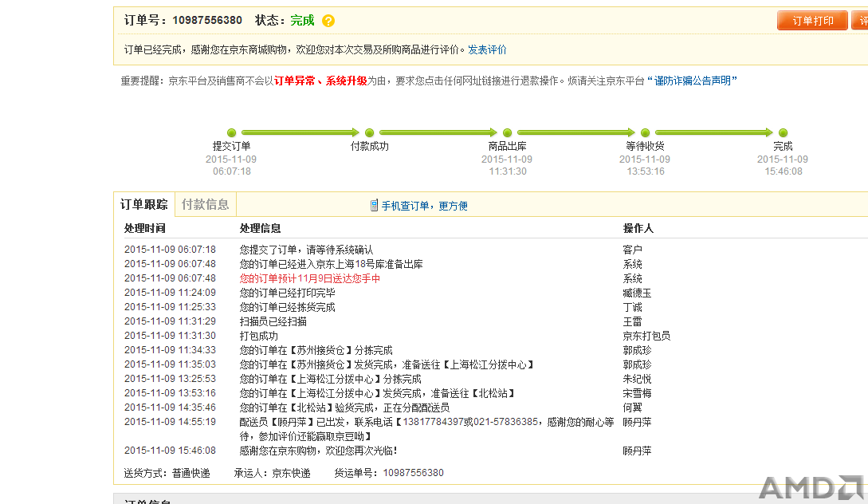This screenshot has height=504, width=868.
Task: Click date 2015-11-09 13:53:16 under 等待收货
Action: 645,166
